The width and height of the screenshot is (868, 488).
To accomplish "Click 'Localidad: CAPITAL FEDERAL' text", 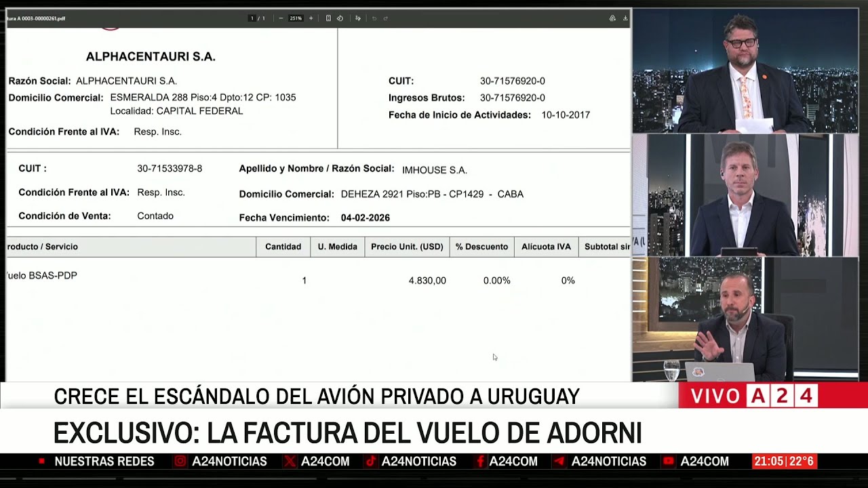I will (176, 111).
